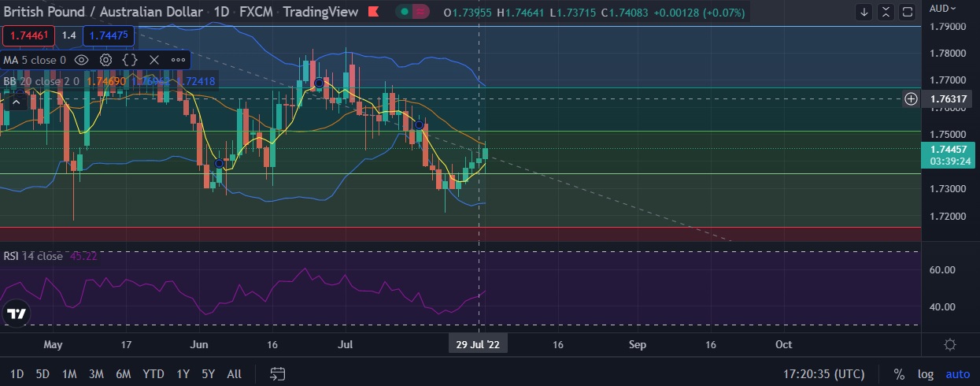
Task: Click the 1.79000 price axis label
Action: pyautogui.click(x=949, y=26)
